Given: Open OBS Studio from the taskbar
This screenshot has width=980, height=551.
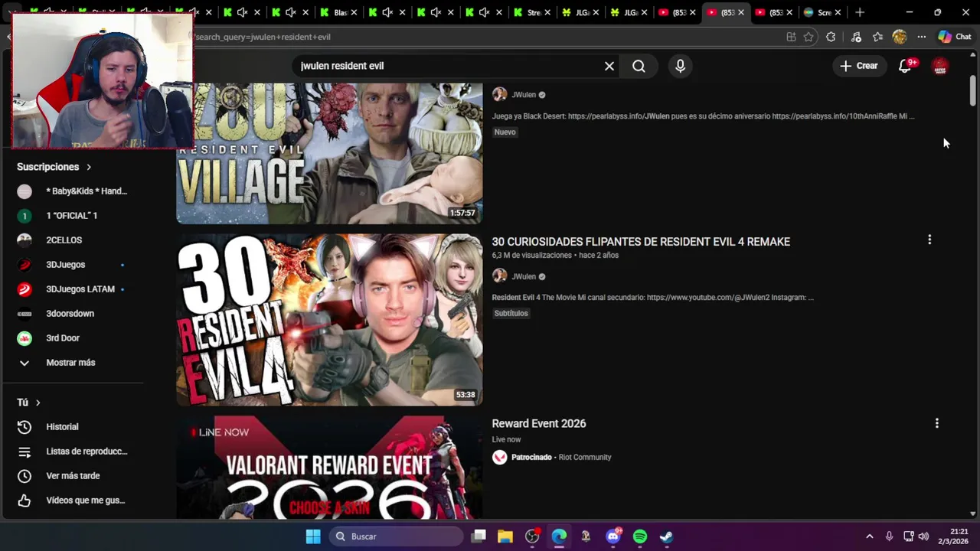Looking at the screenshot, I should [532, 536].
